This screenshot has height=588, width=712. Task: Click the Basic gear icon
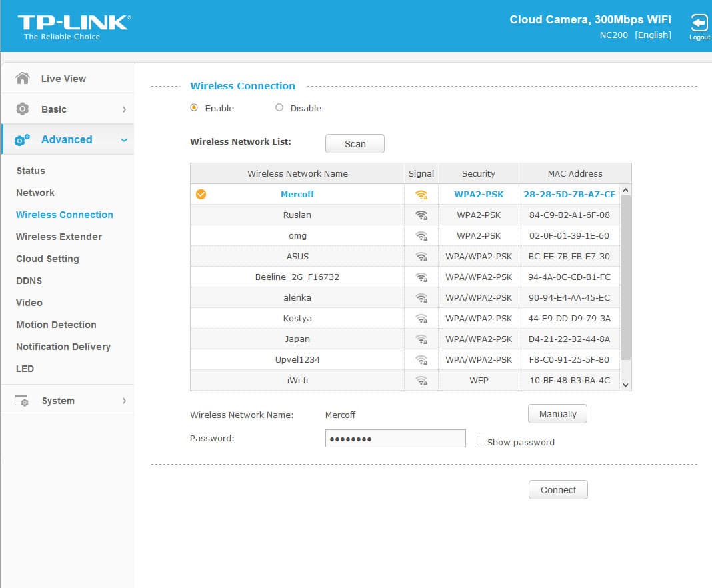tap(22, 109)
